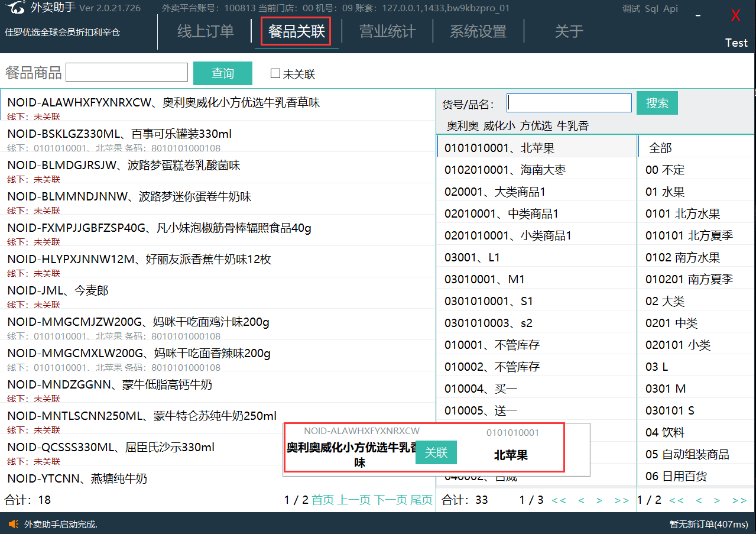Focus the 货号/品名 search input field
The image size is (756, 534).
click(569, 103)
